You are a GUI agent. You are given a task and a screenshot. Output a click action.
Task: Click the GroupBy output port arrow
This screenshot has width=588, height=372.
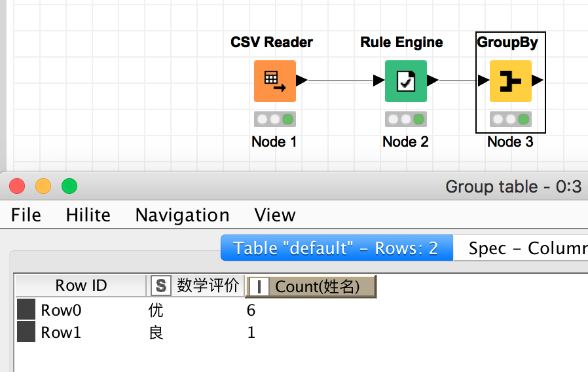538,81
